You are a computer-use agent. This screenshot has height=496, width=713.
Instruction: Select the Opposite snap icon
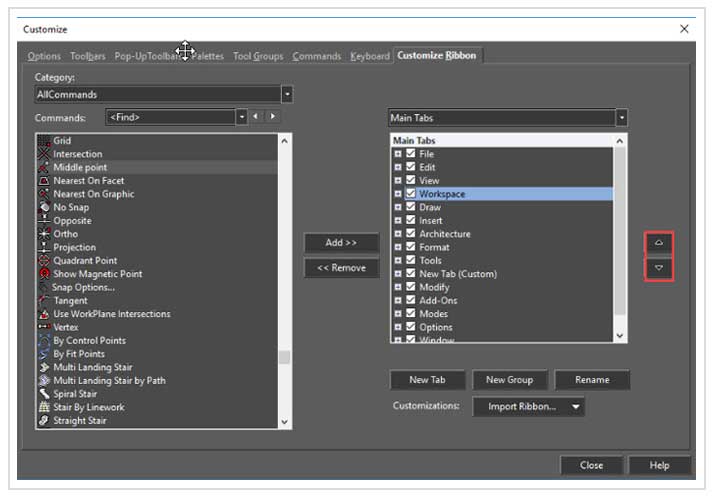click(44, 220)
